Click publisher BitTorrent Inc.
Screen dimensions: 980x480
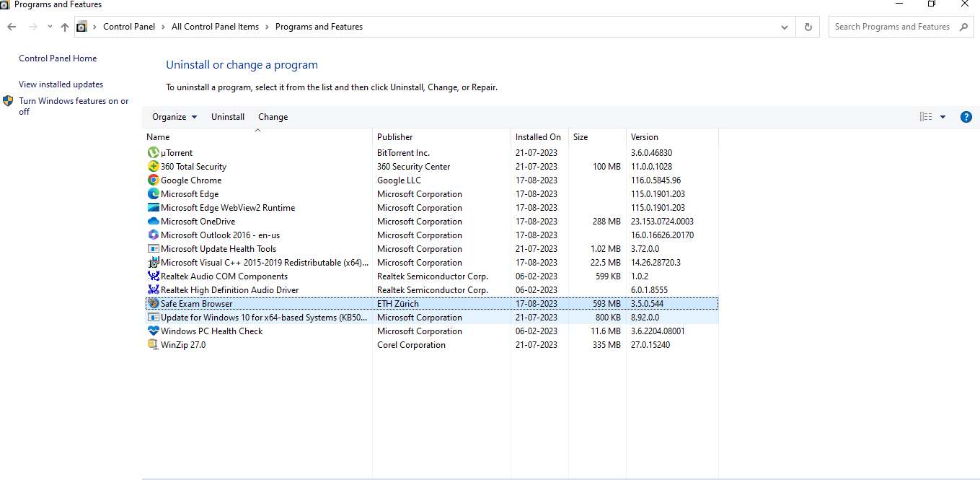pyautogui.click(x=403, y=153)
